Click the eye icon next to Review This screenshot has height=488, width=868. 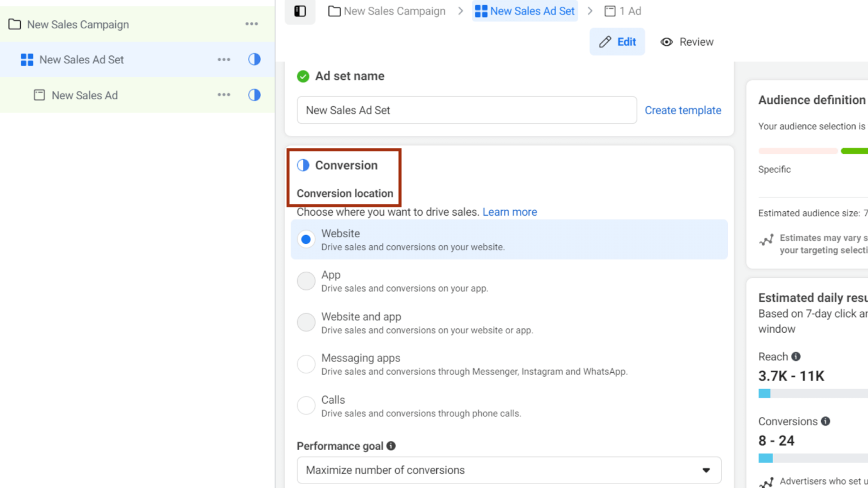[x=667, y=42]
